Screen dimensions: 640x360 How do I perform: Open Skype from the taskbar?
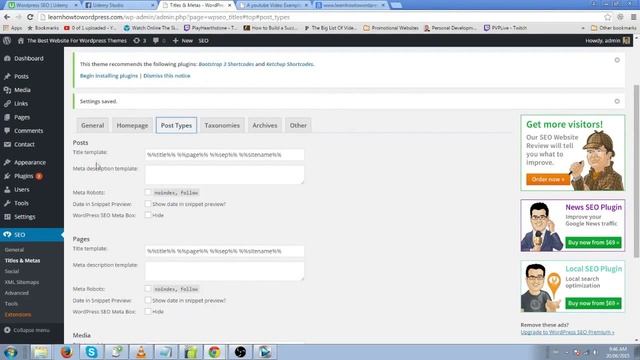point(91,352)
